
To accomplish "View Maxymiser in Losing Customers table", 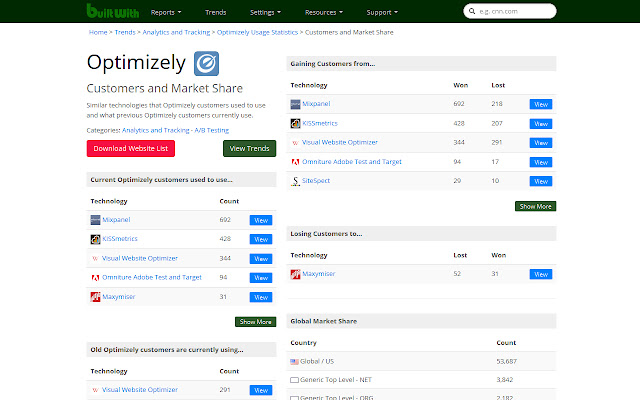I will [541, 274].
